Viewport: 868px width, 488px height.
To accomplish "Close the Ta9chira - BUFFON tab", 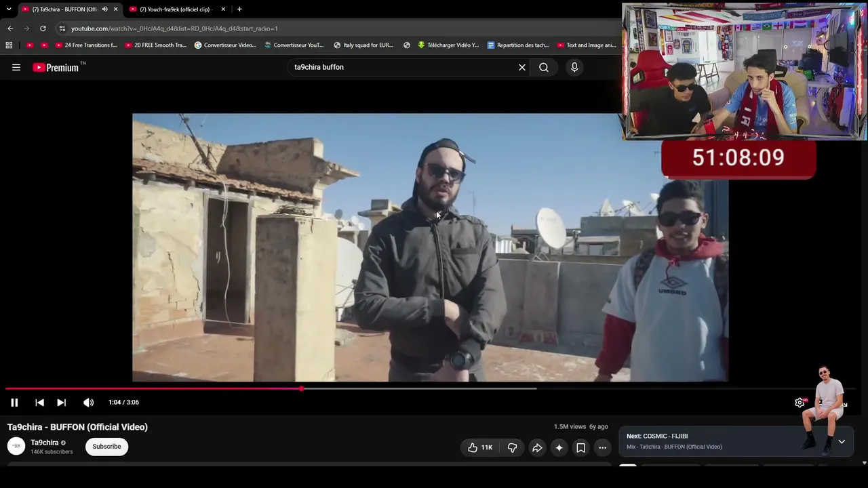I will [116, 9].
